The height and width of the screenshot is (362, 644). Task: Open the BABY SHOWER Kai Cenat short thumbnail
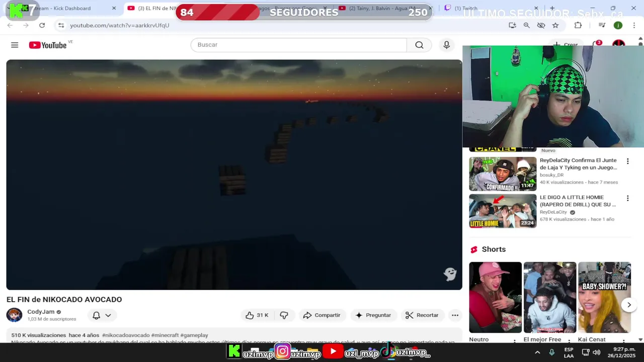click(x=604, y=297)
